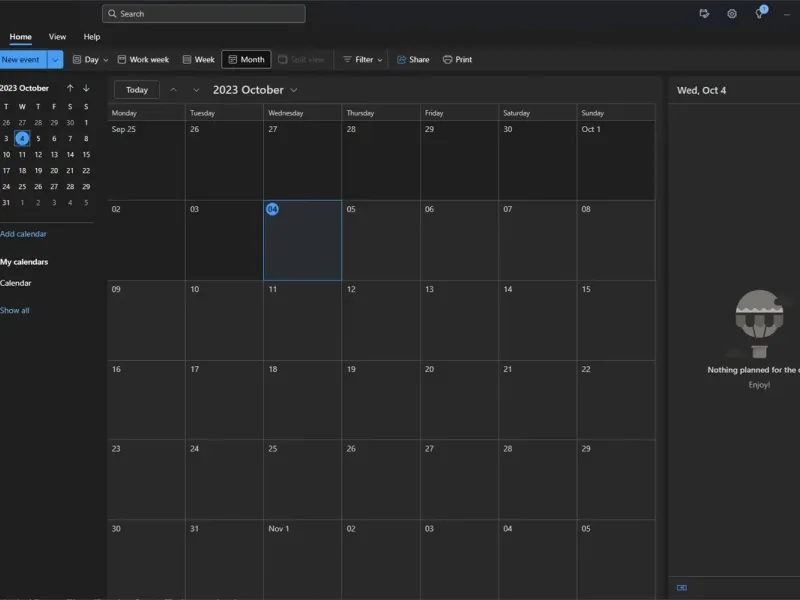Select 31 in mini calendar
800x600 pixels.
pyautogui.click(x=6, y=203)
